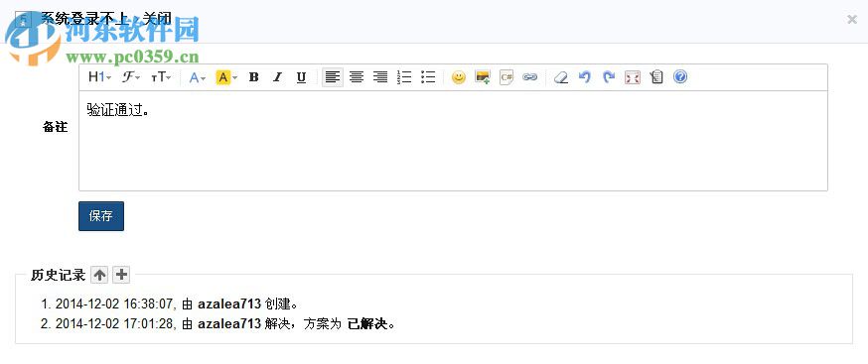The image size is (868, 364).
Task: Reverse history order with the up-arrow button
Action: tap(99, 275)
